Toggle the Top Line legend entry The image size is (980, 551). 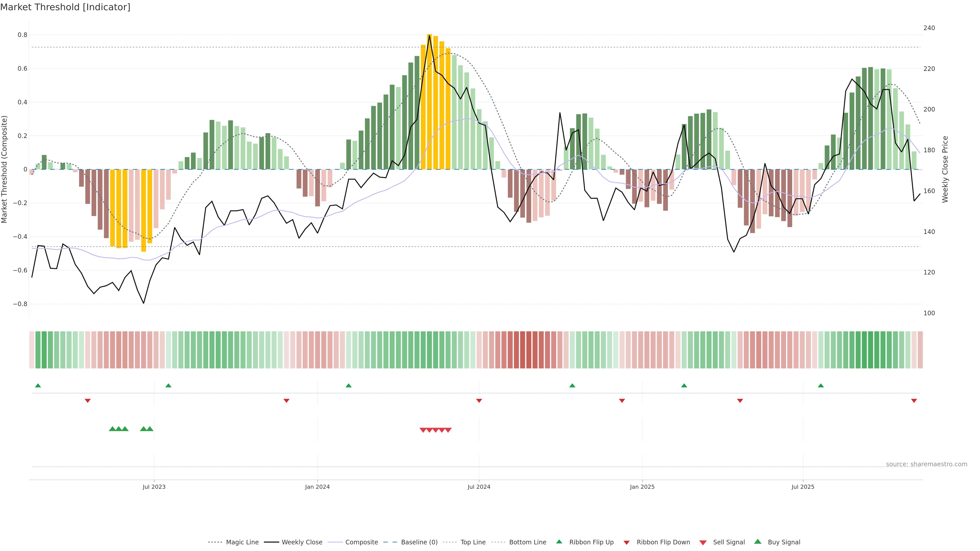pos(473,542)
